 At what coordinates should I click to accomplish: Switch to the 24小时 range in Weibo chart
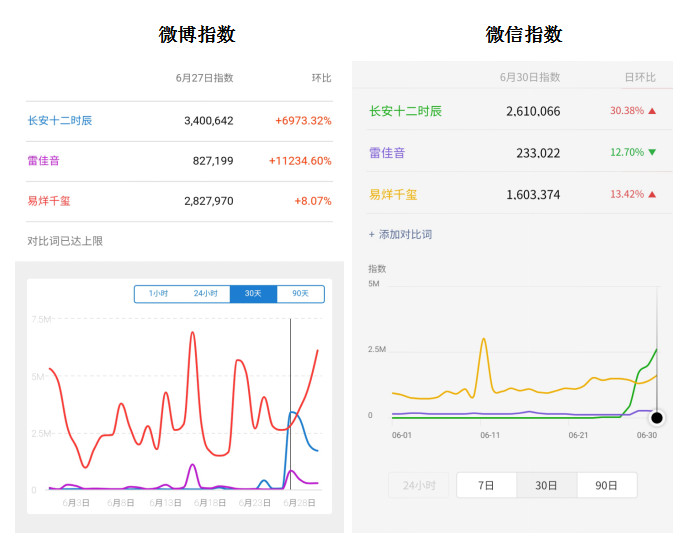[206, 293]
